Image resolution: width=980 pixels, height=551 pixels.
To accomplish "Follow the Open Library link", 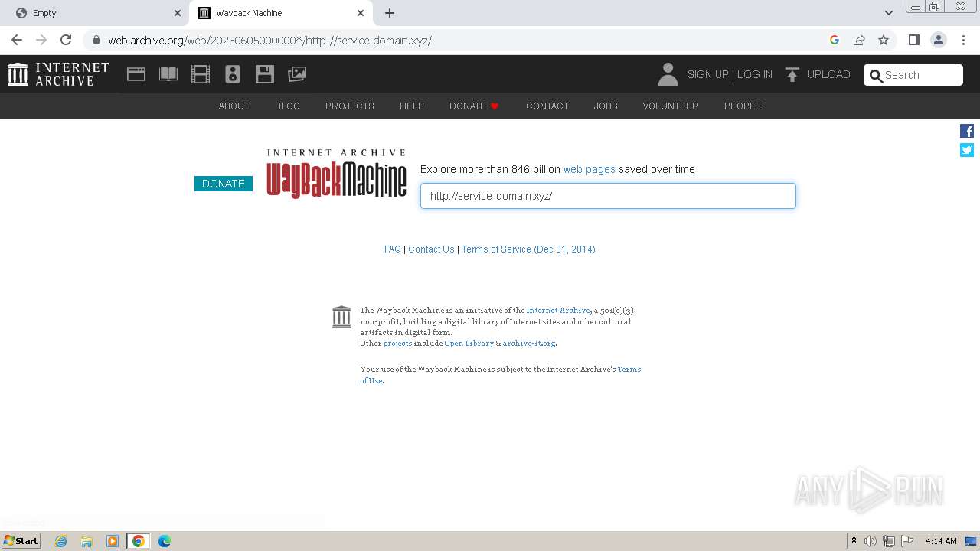I will [x=469, y=344].
